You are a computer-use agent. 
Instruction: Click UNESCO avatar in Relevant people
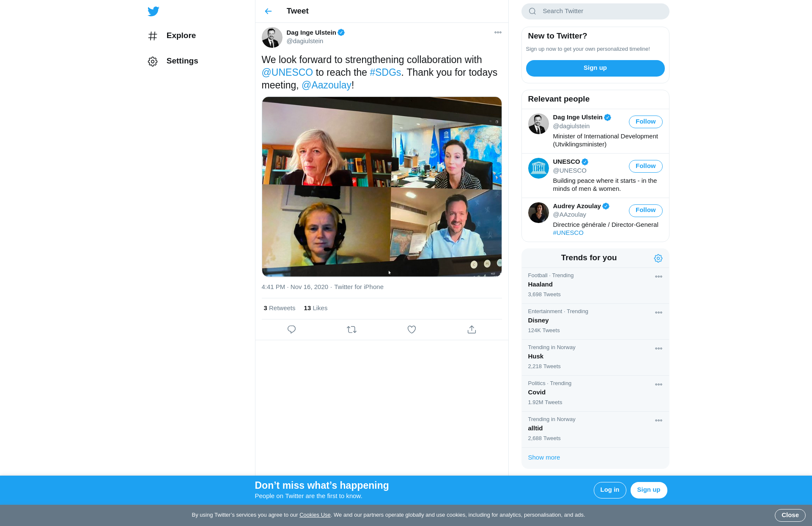pyautogui.click(x=538, y=168)
